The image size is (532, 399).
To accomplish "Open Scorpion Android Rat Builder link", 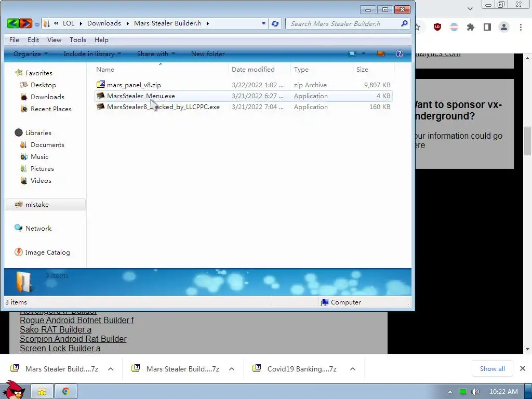I will click(x=73, y=339).
